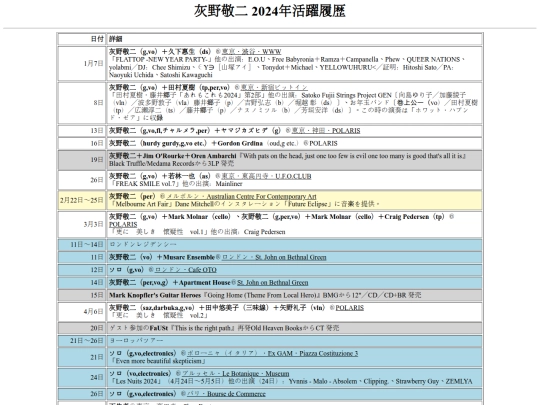
Task: Select the 20日 date cell
Action: pyautogui.click(x=82, y=328)
